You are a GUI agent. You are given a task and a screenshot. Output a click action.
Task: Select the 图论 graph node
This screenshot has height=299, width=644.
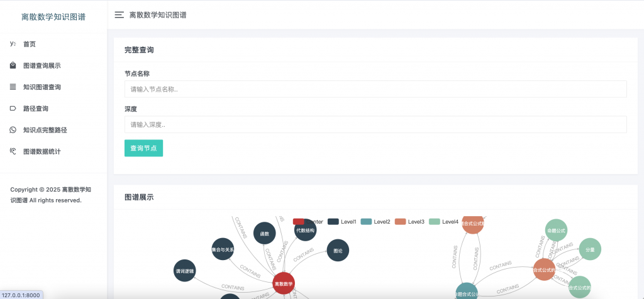tap(338, 250)
